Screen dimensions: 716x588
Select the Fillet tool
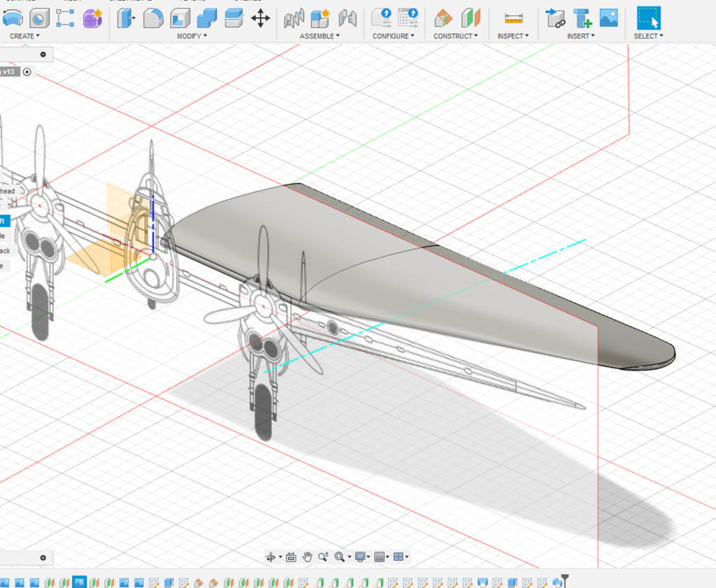coord(153,18)
